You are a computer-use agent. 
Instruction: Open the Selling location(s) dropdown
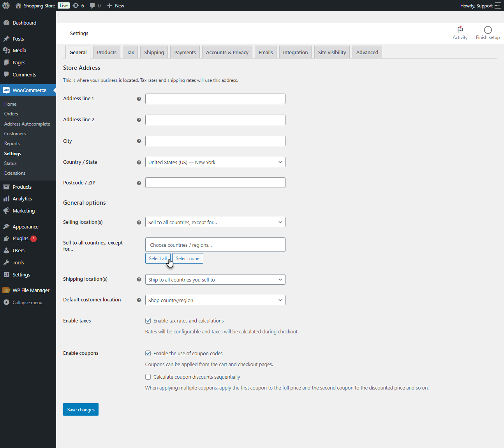215,222
